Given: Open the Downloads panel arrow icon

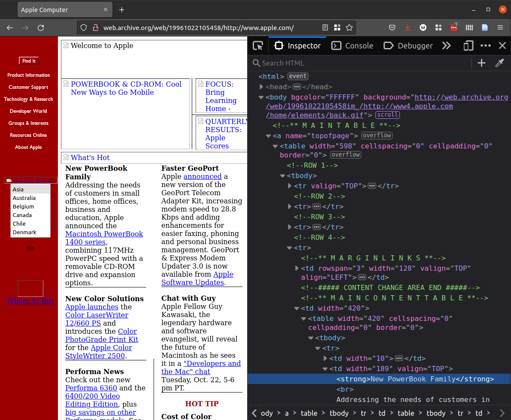Looking at the screenshot, I should 407,28.
